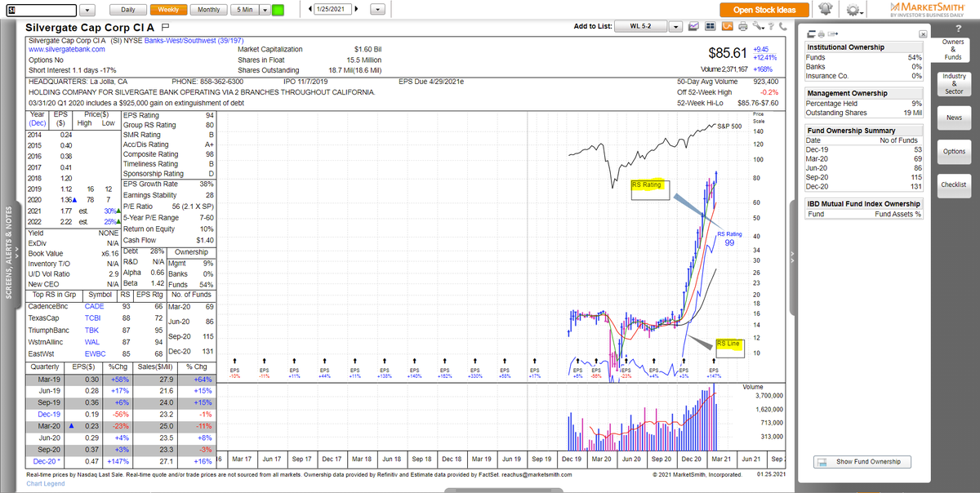
Task: Open the Banks-West/Southwest industry group link
Action: 192,39
